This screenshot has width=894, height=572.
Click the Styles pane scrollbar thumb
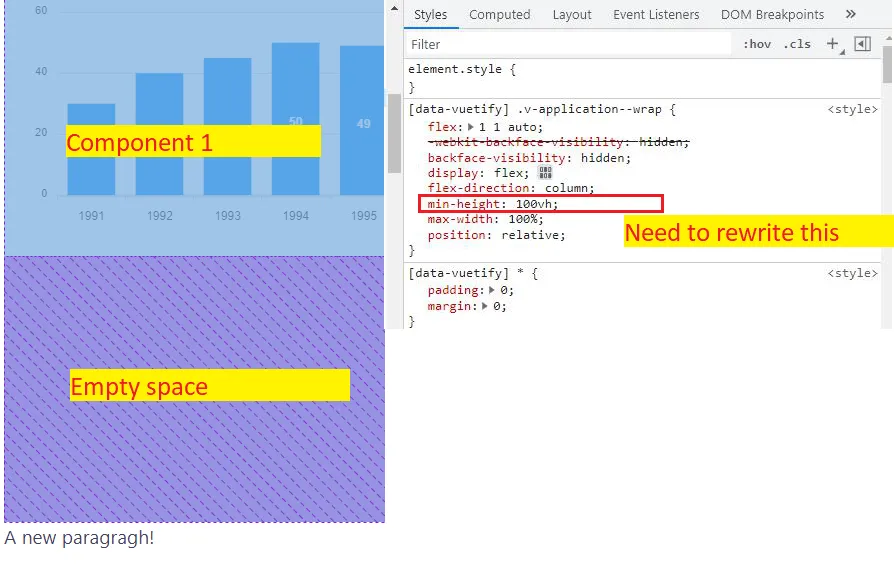[887, 64]
